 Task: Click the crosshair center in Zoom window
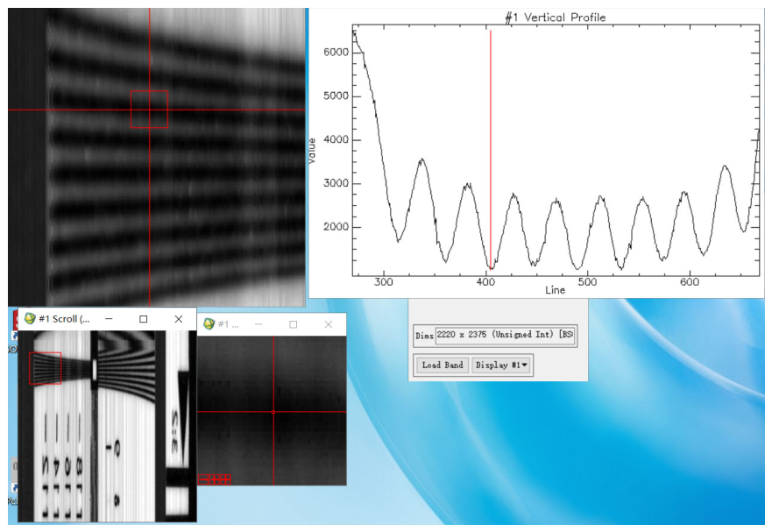(x=273, y=412)
